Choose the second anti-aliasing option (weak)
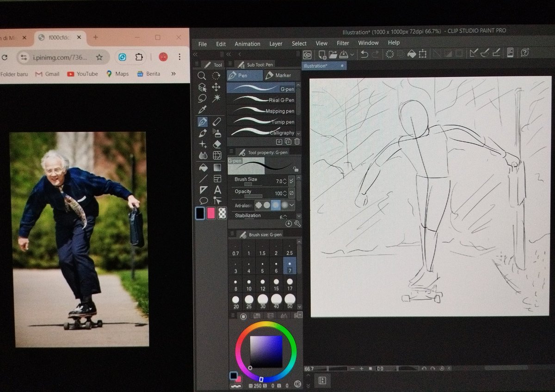 (x=267, y=204)
